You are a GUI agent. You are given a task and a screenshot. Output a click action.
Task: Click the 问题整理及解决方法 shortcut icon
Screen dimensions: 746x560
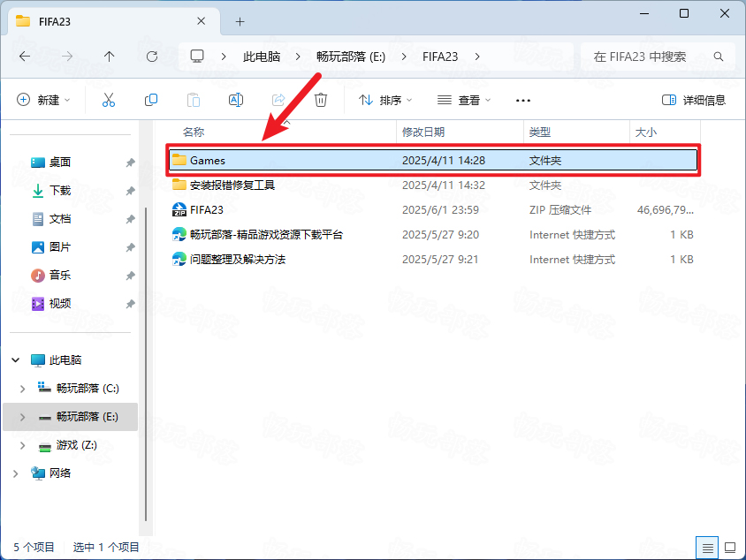tap(179, 259)
